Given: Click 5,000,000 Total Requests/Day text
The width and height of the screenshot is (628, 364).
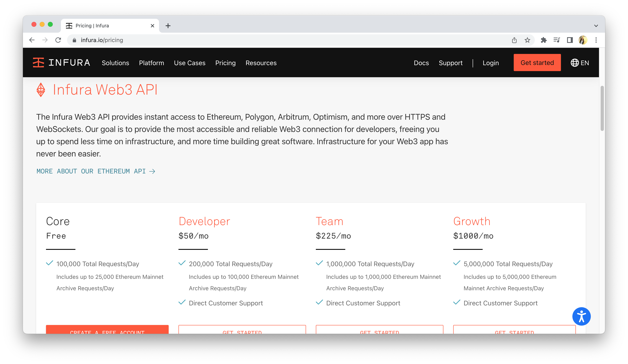Looking at the screenshot, I should click(x=508, y=264).
